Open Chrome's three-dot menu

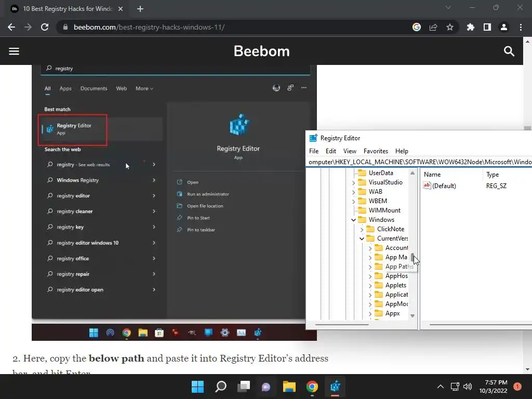521,27
